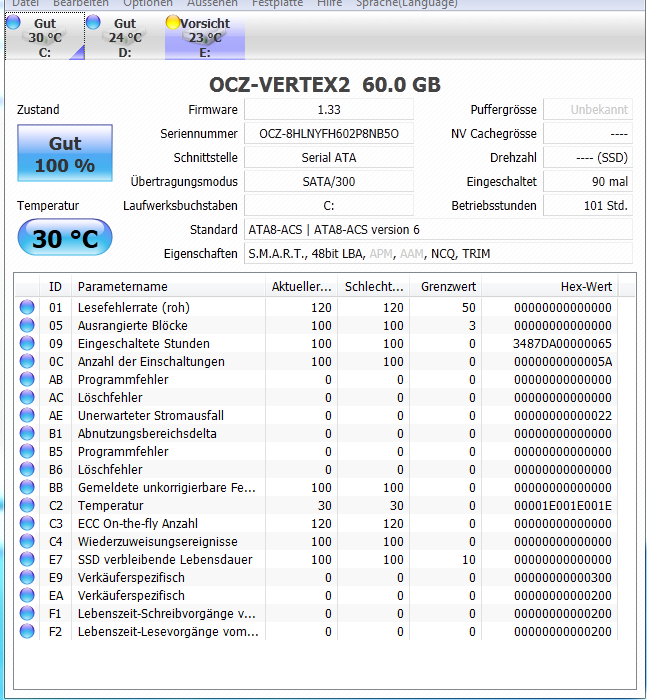
Task: Click the serial number field
Action: coord(329,133)
